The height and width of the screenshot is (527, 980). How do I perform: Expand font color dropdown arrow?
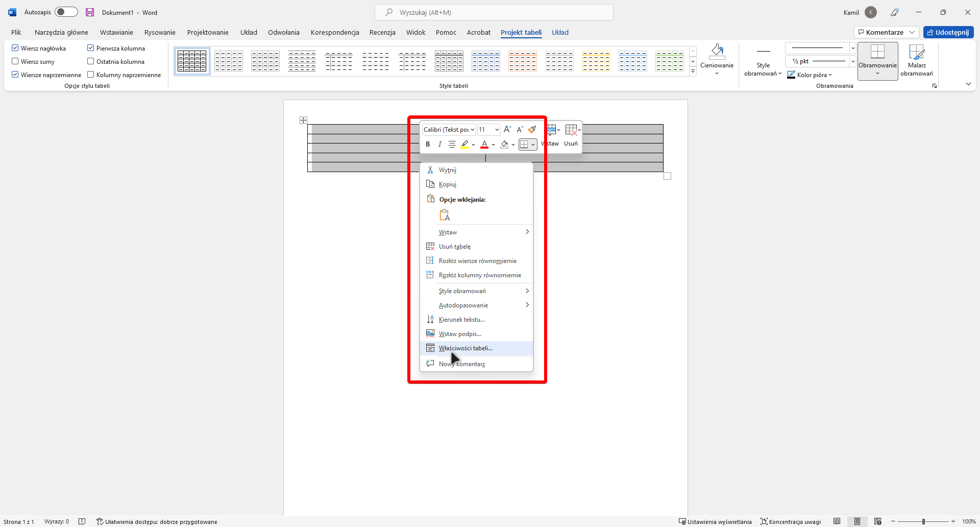(x=493, y=145)
